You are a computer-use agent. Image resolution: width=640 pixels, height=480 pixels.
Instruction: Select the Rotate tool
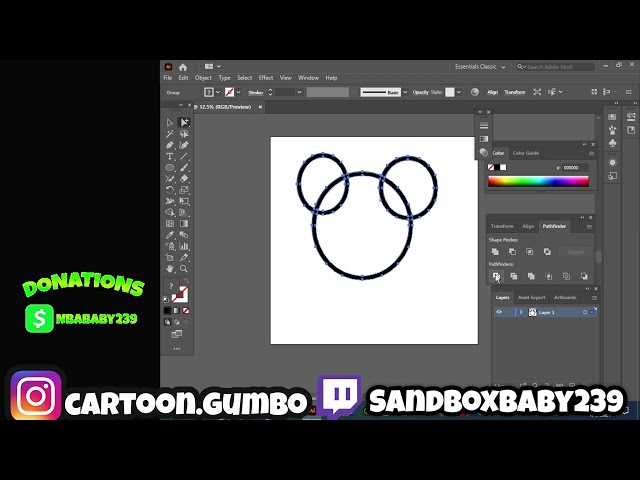point(170,190)
